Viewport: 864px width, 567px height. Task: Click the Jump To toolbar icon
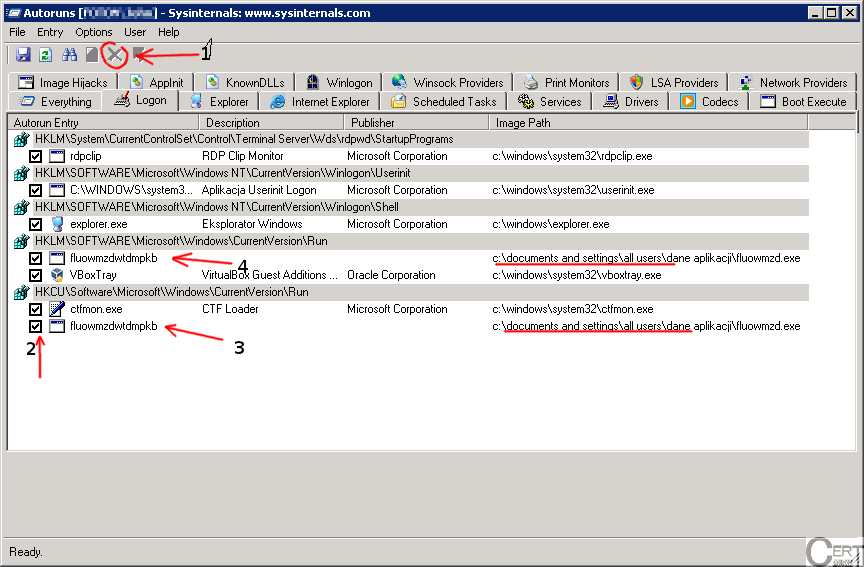[x=138, y=55]
